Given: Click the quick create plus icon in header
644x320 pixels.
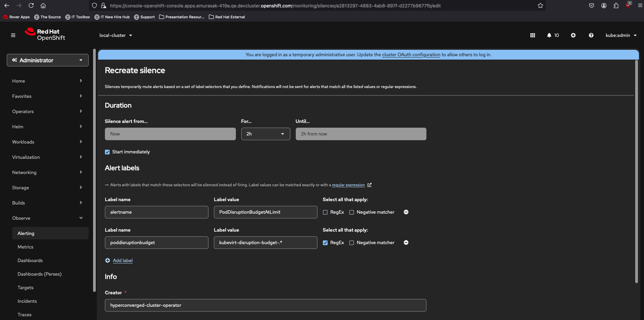Looking at the screenshot, I should coord(573,35).
